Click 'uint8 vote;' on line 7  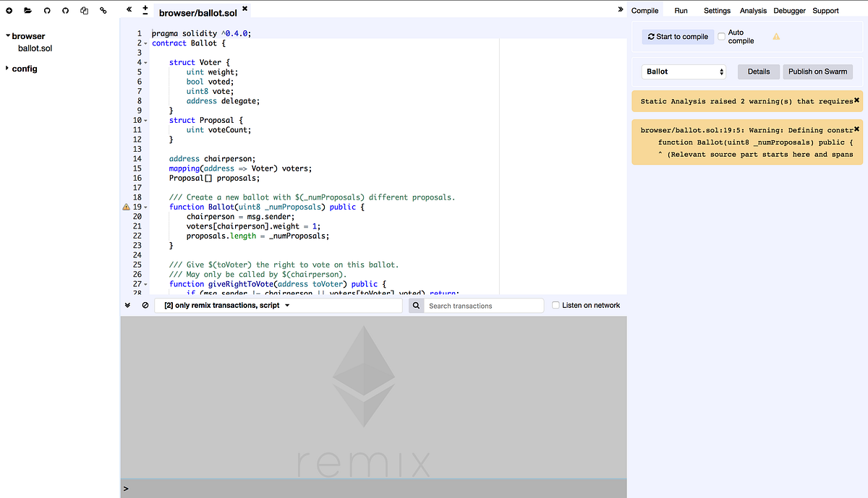(210, 92)
